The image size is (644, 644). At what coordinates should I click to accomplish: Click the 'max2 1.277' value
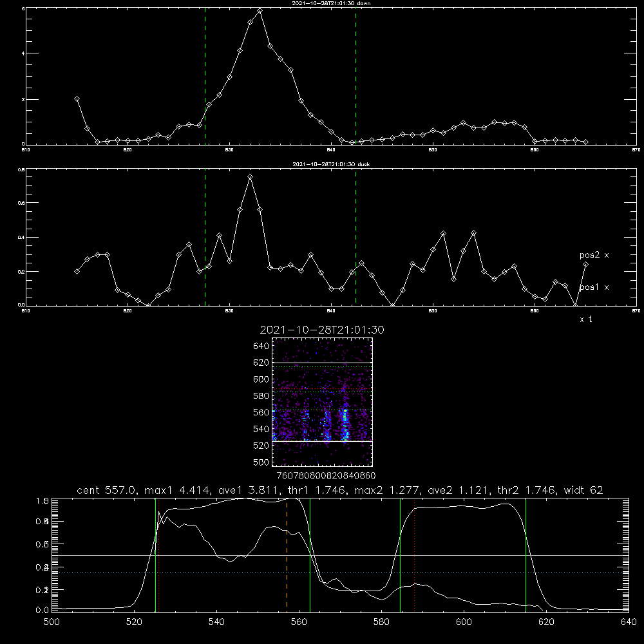click(387, 490)
